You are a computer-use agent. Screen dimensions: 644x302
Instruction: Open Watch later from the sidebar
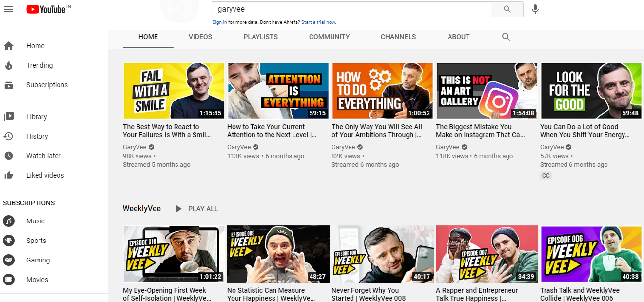coord(43,156)
